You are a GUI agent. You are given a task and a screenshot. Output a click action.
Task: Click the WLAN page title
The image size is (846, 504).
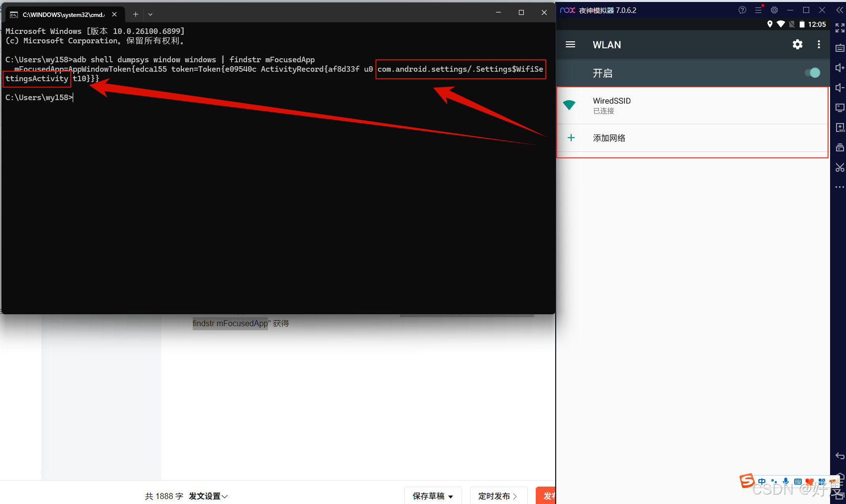coord(606,45)
